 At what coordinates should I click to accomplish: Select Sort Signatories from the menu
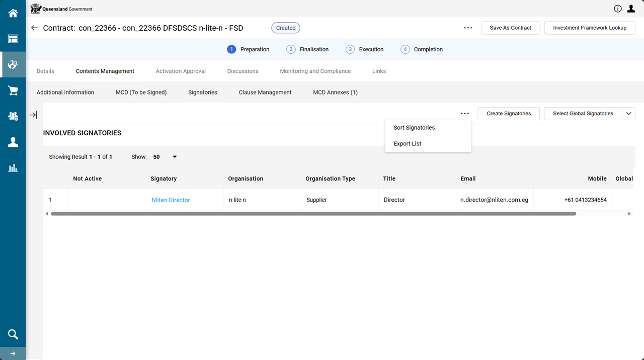(414, 128)
